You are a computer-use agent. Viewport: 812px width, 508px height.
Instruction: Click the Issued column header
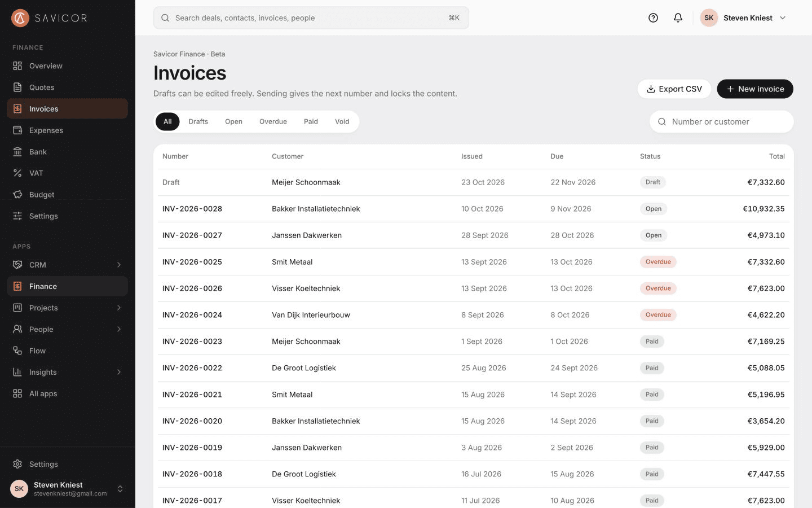pos(472,156)
